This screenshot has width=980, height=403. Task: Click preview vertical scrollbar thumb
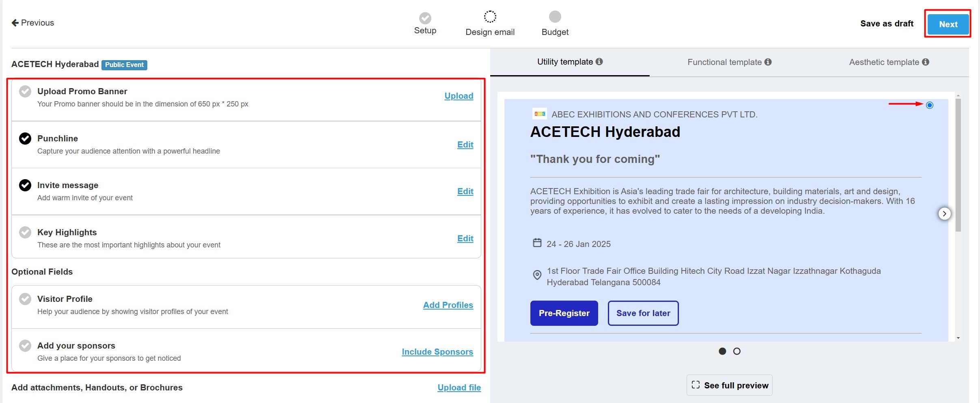958,165
